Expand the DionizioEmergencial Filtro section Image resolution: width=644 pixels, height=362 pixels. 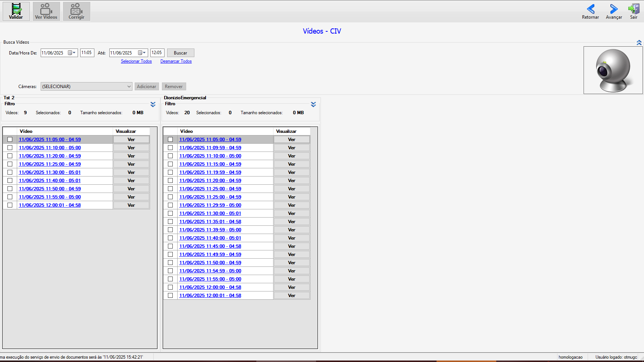313,104
